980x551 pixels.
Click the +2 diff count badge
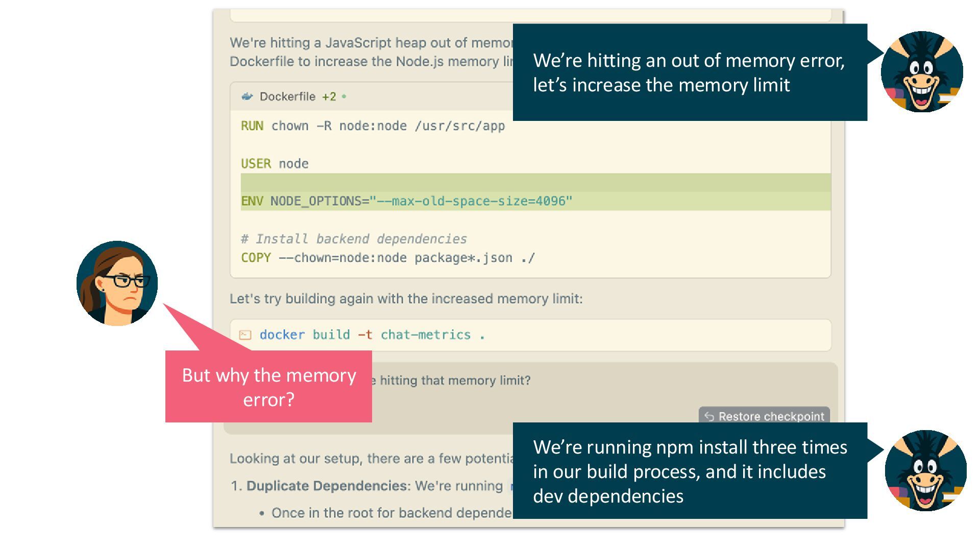pyautogui.click(x=329, y=96)
